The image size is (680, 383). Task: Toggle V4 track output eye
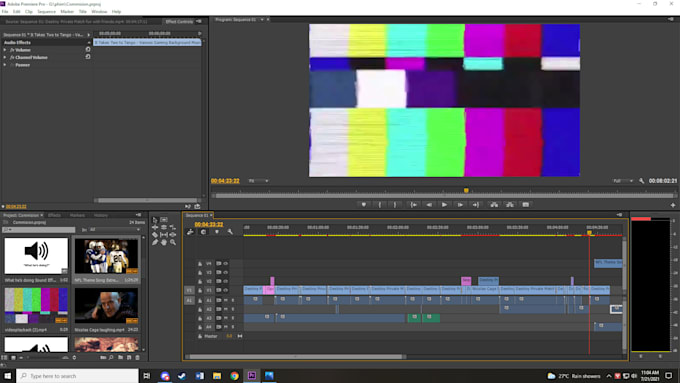tap(226, 263)
